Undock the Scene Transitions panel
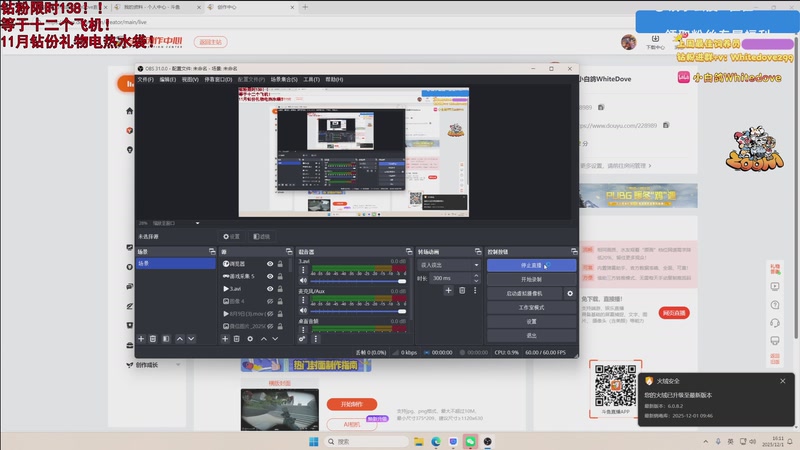This screenshot has height=450, width=800. [x=478, y=252]
